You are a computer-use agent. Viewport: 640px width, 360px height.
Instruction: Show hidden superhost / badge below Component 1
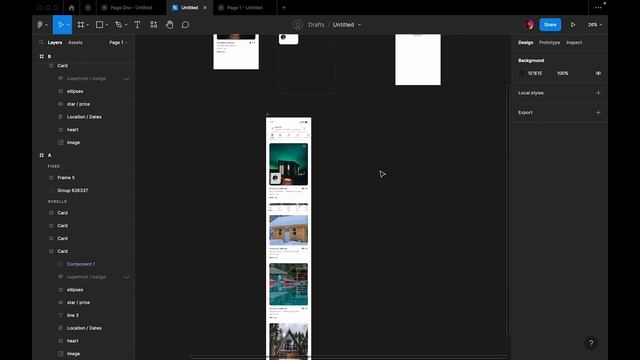pyautogui.click(x=127, y=277)
